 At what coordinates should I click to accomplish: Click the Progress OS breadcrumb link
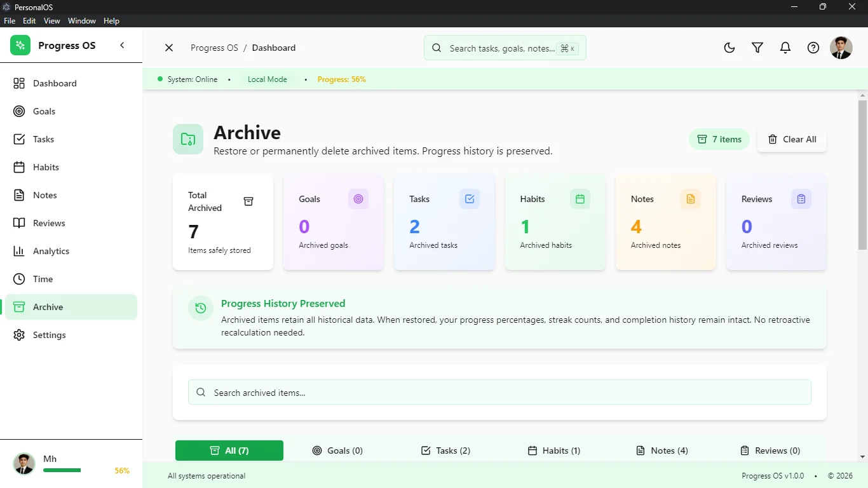[x=214, y=48]
